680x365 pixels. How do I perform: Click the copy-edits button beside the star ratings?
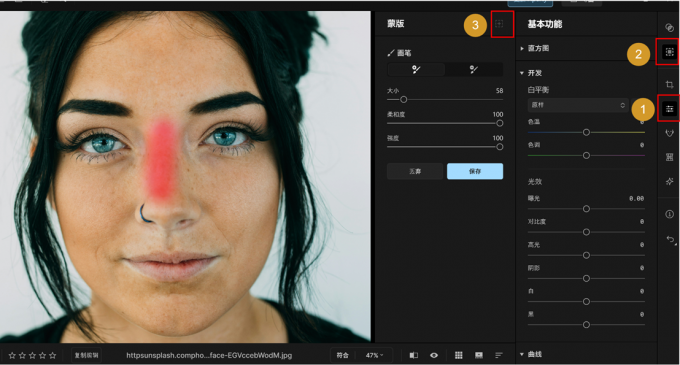[x=86, y=355]
